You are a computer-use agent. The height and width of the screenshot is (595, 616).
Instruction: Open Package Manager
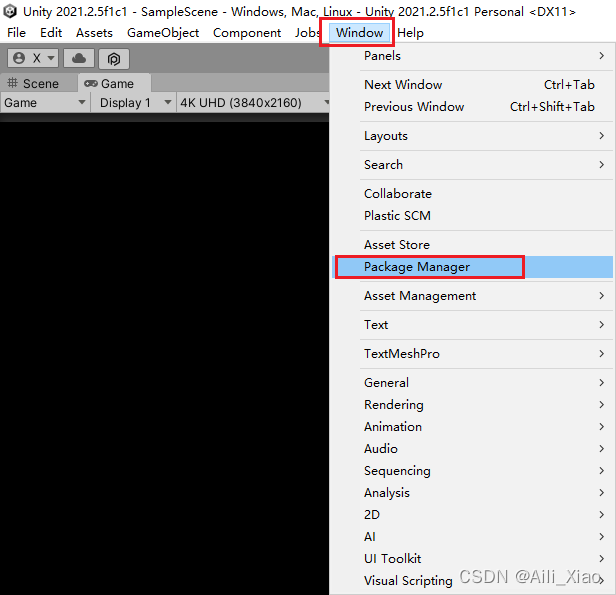473,267
